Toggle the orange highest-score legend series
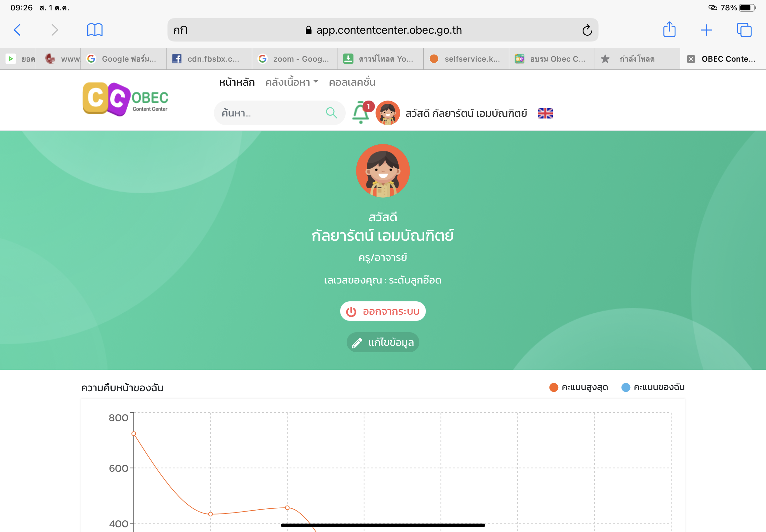Image resolution: width=766 pixels, height=532 pixels. (579, 387)
